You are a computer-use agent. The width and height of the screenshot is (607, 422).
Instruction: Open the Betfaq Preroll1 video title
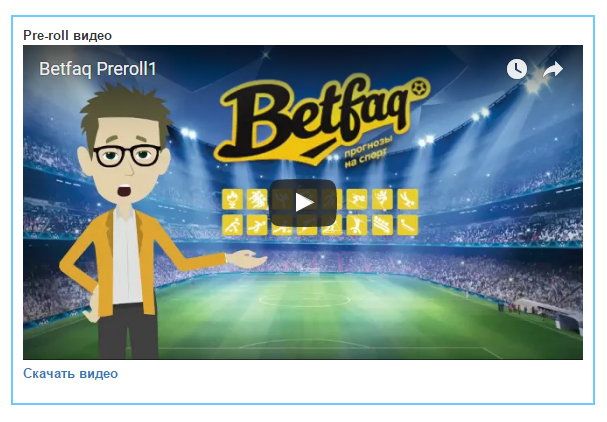coord(98,69)
